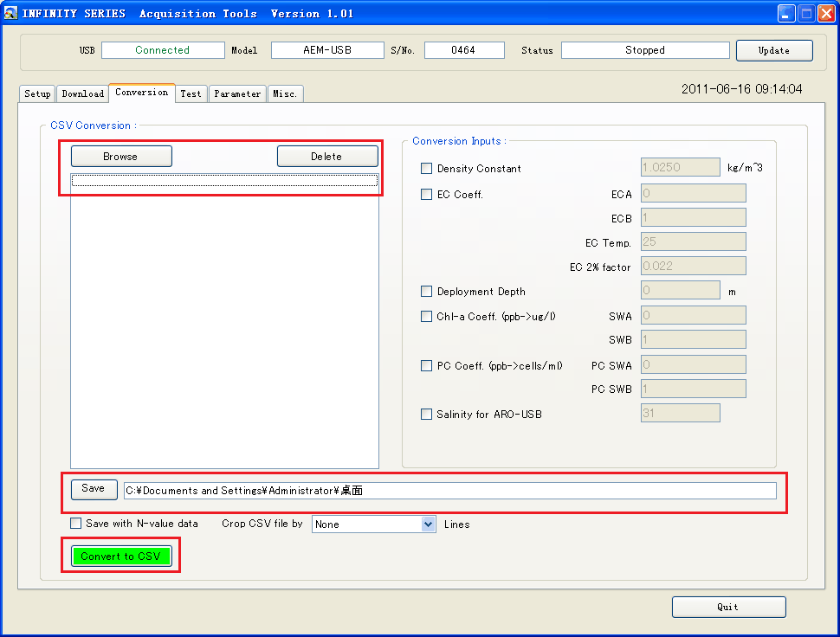Open the Crop CSV file by dropdown
Image resolution: width=840 pixels, height=637 pixels.
point(428,524)
